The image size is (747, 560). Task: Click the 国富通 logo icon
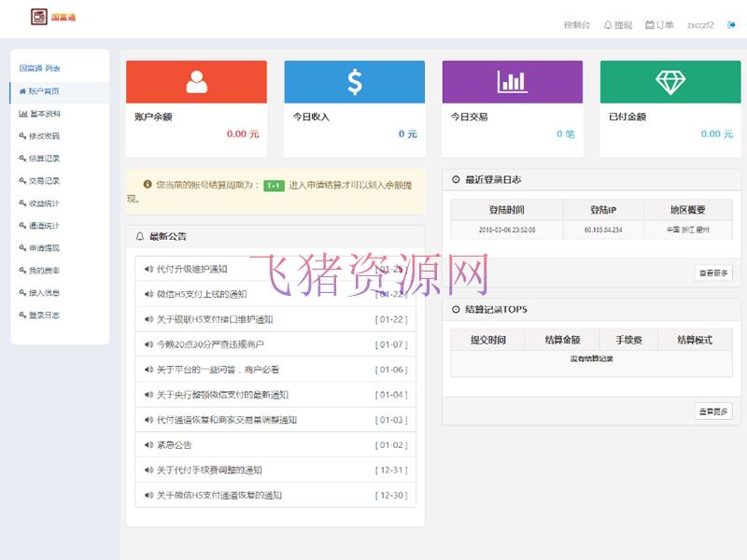pyautogui.click(x=39, y=17)
